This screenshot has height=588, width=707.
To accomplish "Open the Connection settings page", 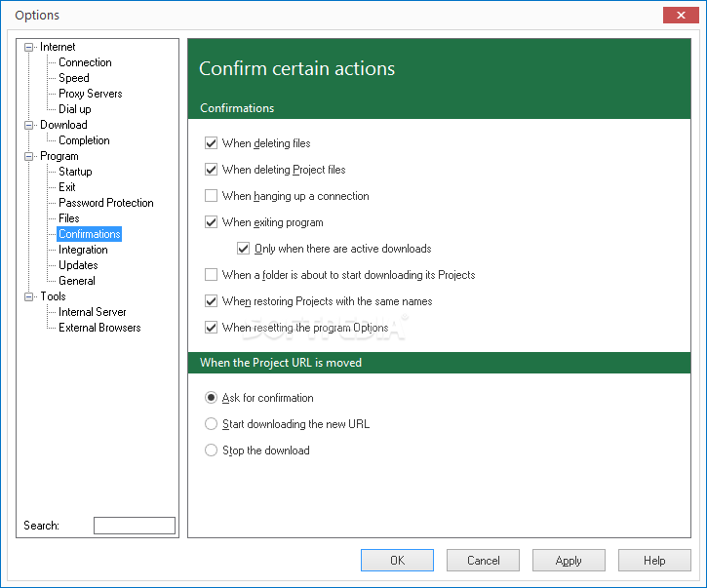I will (x=85, y=62).
